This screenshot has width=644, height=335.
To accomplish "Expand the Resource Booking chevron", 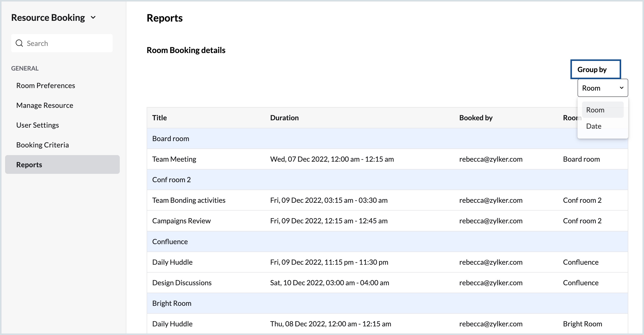I will coord(93,18).
